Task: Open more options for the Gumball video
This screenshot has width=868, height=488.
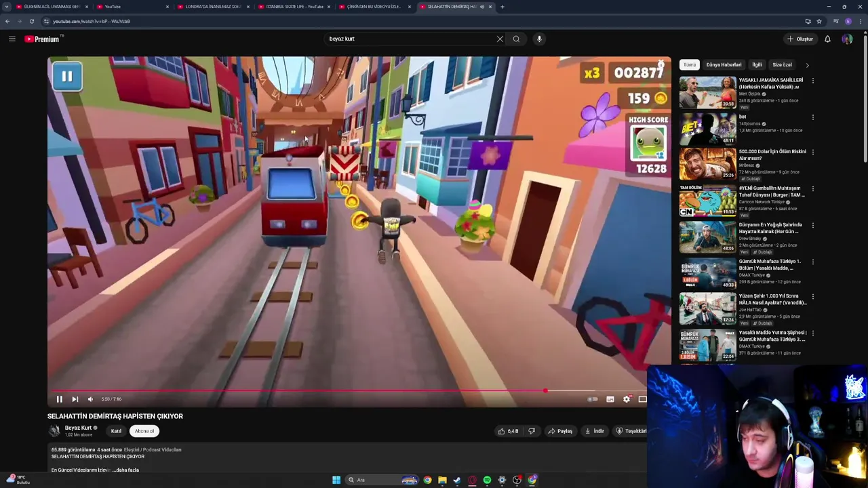Action: pyautogui.click(x=812, y=188)
